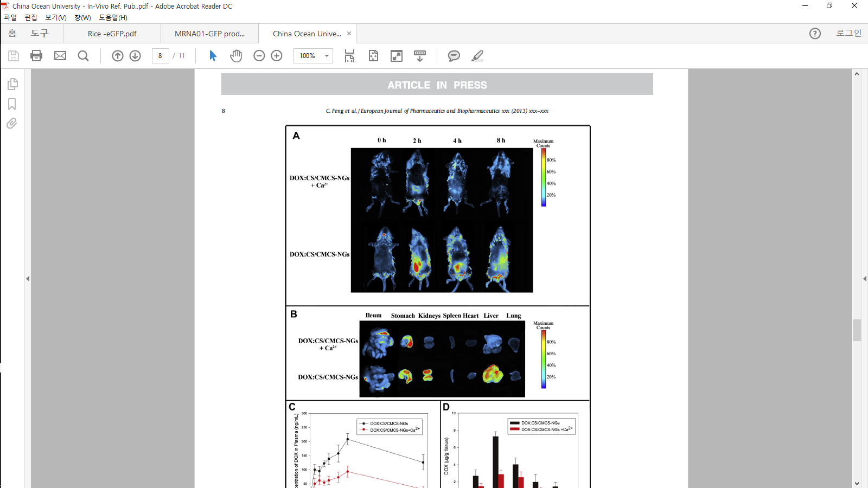Screen dimensions: 868x488
Task: Open the keyboard download tool icon
Action: (x=420, y=56)
